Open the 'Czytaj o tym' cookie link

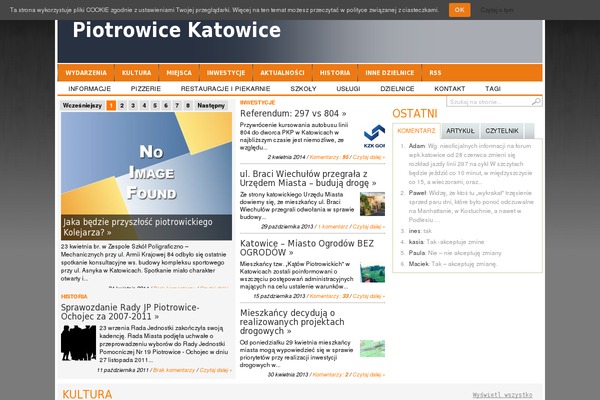click(x=497, y=10)
